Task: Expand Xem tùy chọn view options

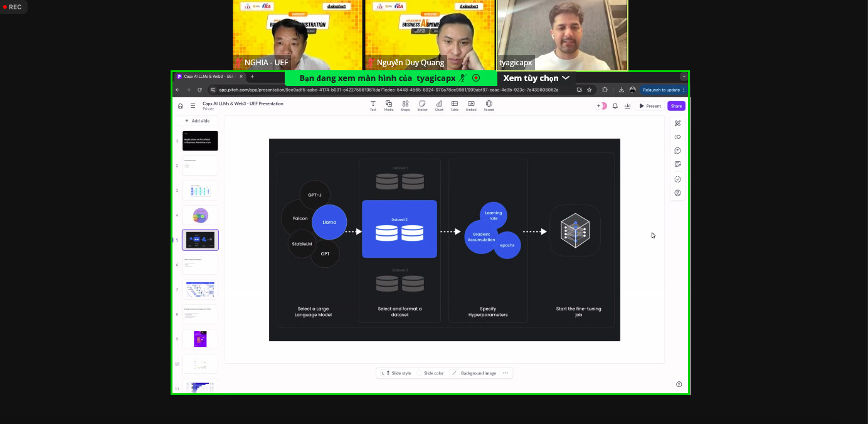Action: (x=536, y=78)
